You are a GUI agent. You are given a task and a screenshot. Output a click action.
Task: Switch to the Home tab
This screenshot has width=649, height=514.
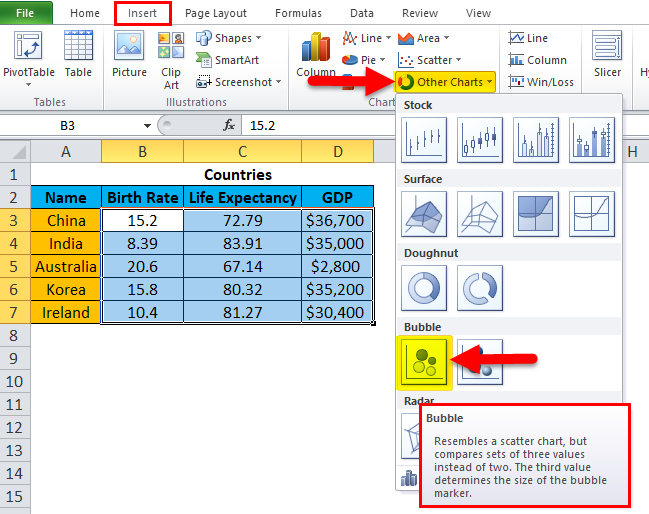pos(85,13)
